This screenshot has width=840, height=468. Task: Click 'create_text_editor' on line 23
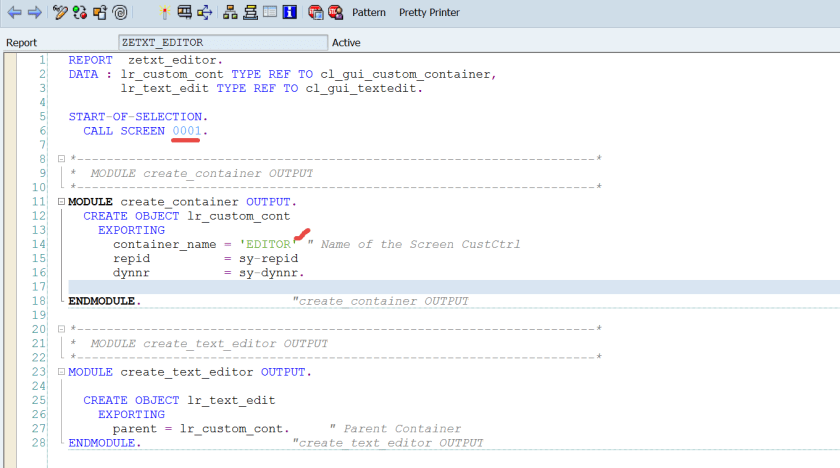click(187, 372)
